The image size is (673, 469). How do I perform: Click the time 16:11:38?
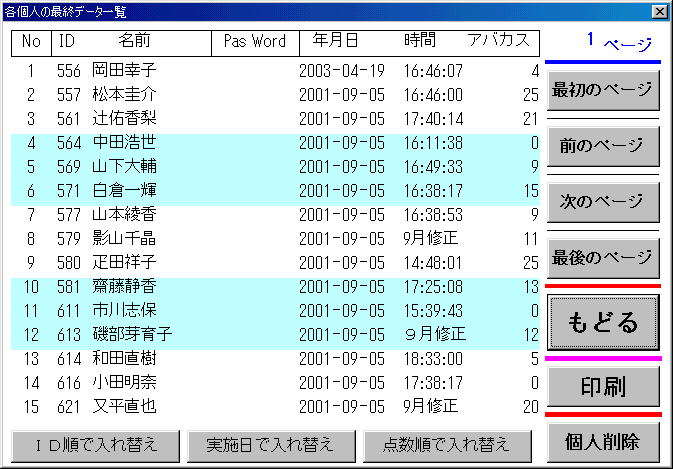[433, 143]
